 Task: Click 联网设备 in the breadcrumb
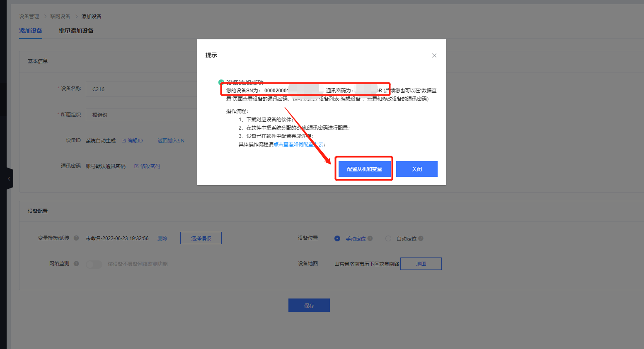point(60,17)
